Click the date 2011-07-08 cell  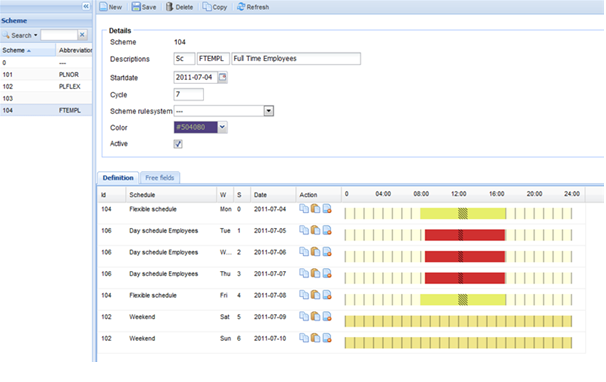(x=270, y=295)
